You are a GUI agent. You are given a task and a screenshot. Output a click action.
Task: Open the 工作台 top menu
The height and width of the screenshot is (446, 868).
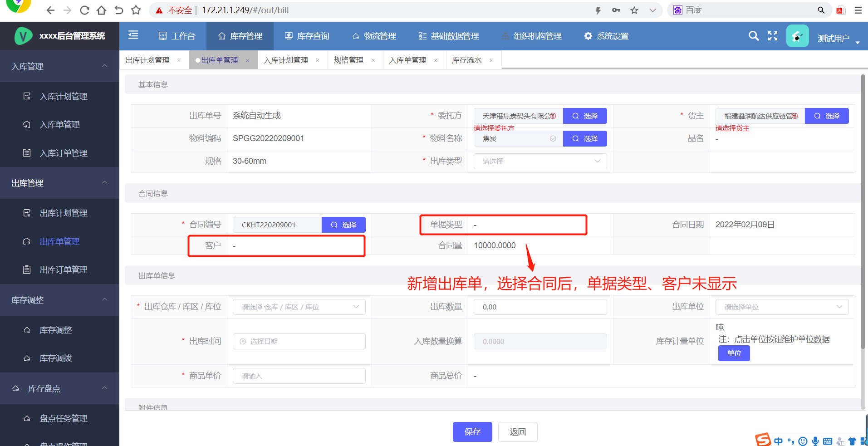click(177, 36)
